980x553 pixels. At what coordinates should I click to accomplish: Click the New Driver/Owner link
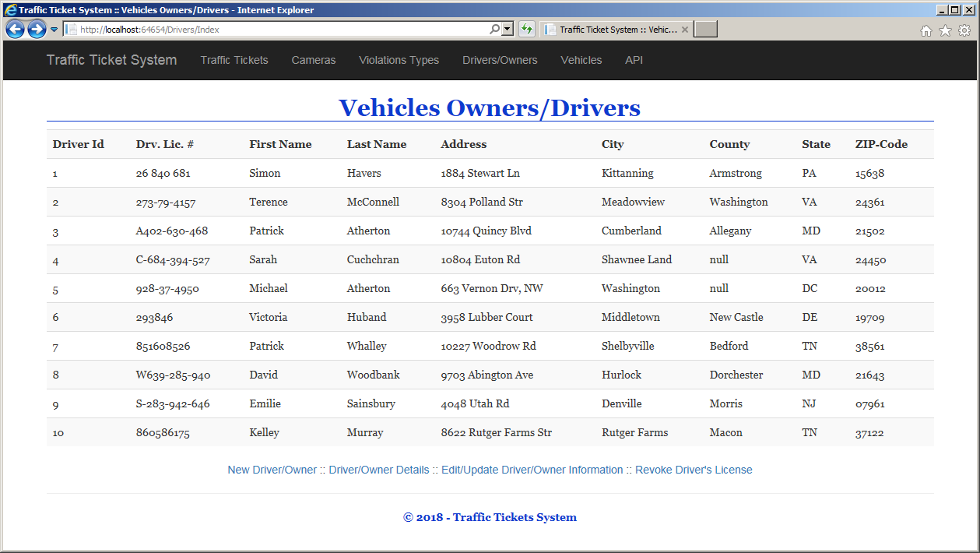[x=272, y=470]
